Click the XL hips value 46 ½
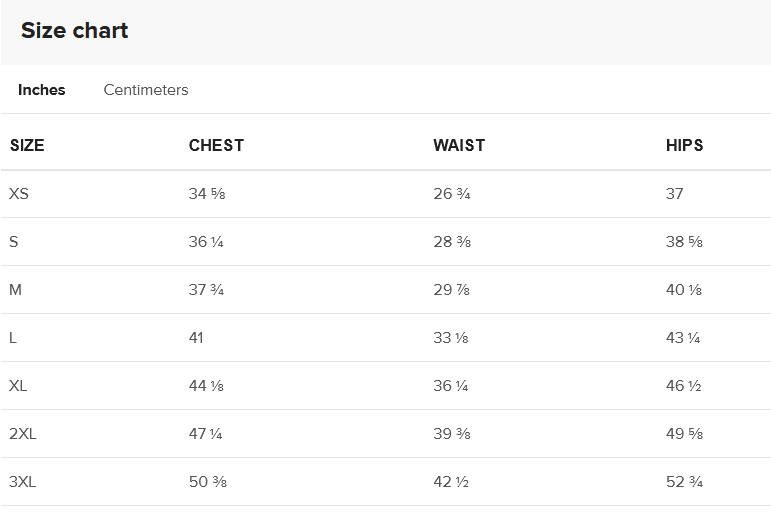Screen dimensions: 771x530 (683, 386)
